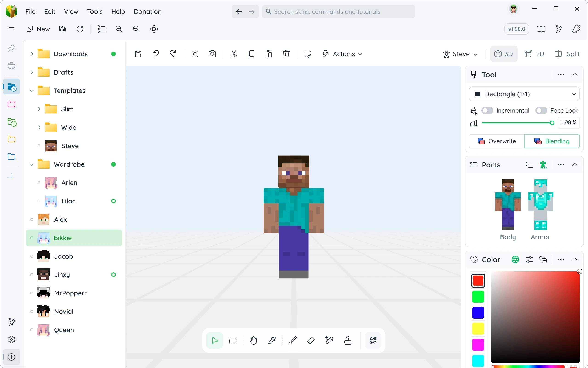Choose the stamp tool
This screenshot has width=588, height=368.
pos(348,340)
